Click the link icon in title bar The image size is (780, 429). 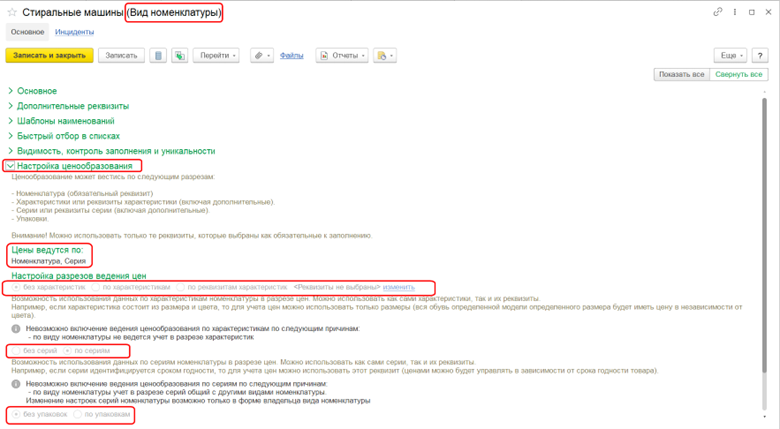click(718, 12)
